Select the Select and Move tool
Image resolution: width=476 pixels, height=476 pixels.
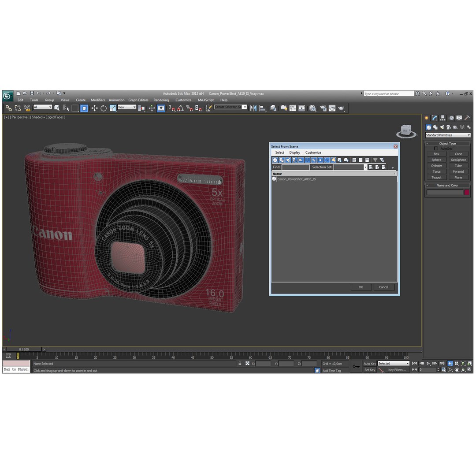click(x=94, y=108)
